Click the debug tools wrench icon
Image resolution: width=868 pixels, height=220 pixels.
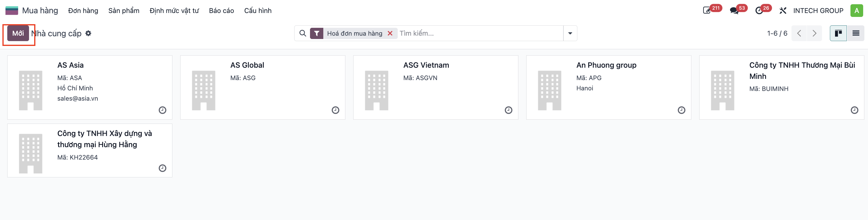(783, 11)
